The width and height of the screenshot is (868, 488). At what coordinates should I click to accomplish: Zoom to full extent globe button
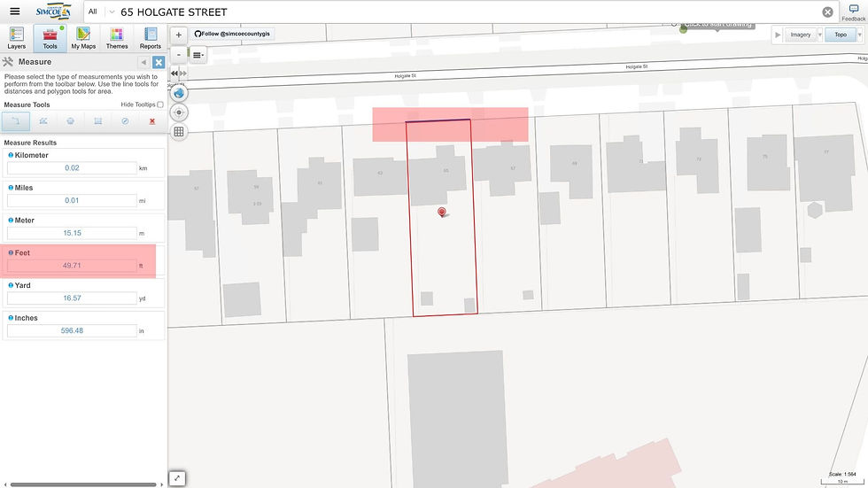tap(179, 93)
